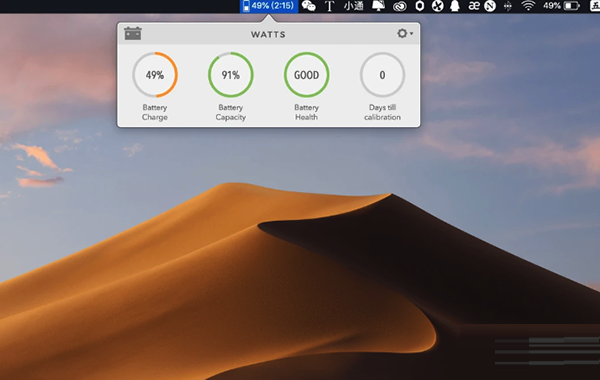Open the Watts gear settings dropdown
Viewport: 600px width, 380px height.
(x=405, y=34)
